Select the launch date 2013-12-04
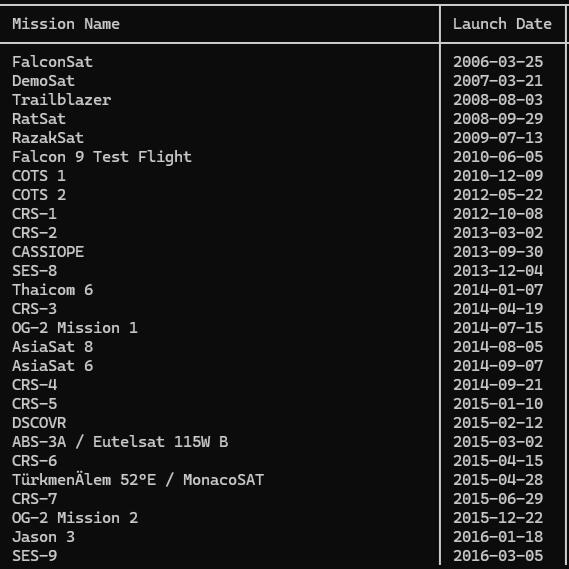Image resolution: width=569 pixels, height=569 pixels. (498, 271)
